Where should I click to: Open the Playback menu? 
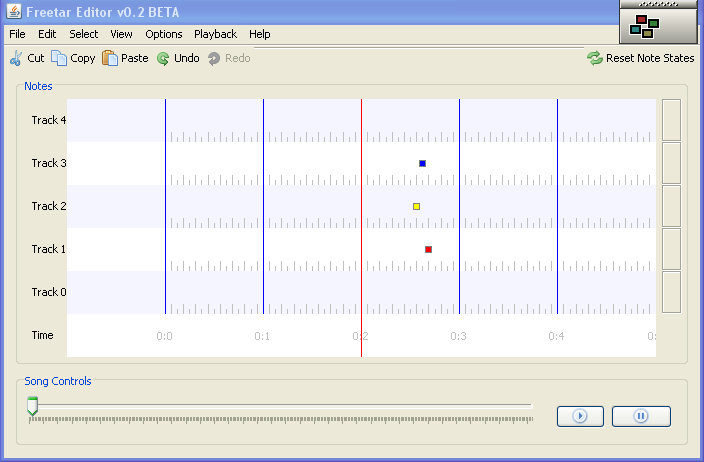point(215,34)
